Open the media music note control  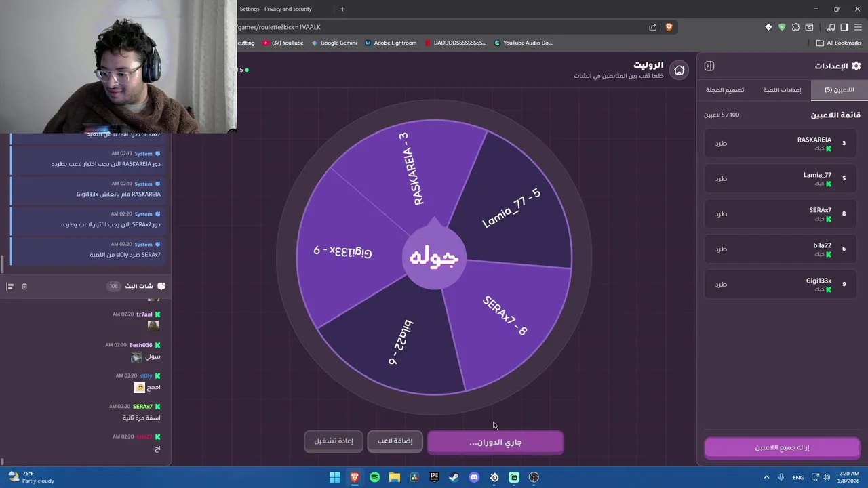pyautogui.click(x=831, y=27)
